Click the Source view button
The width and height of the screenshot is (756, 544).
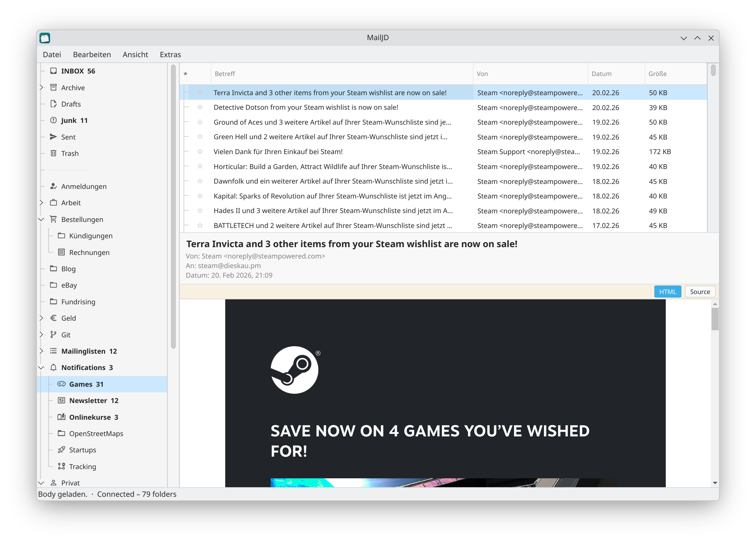[x=700, y=291]
